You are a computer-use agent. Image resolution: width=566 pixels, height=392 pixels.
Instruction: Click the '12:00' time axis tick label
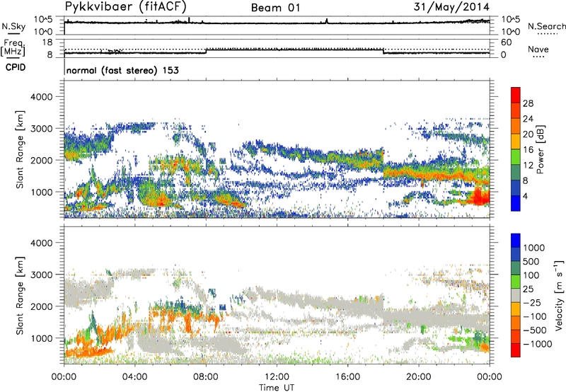[277, 377]
